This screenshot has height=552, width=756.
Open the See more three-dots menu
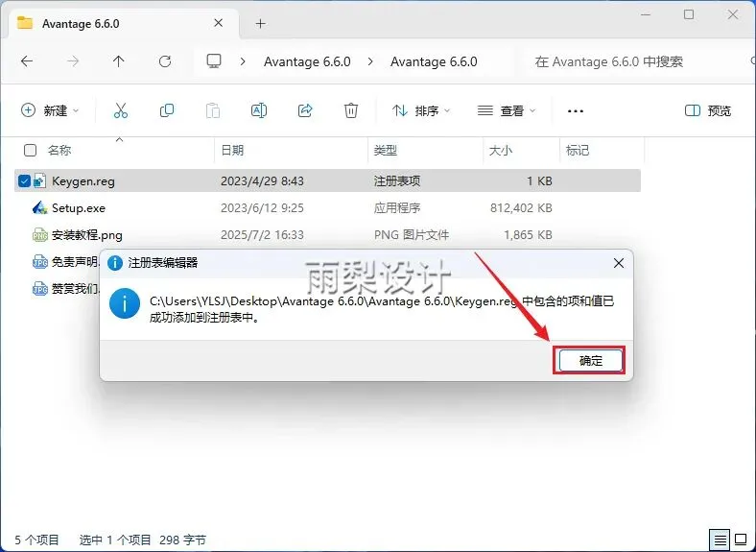click(576, 111)
